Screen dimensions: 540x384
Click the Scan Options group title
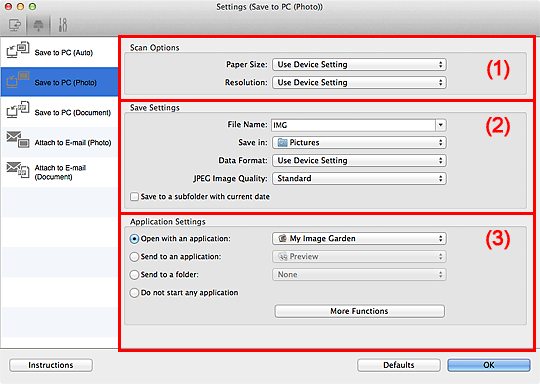pos(155,48)
